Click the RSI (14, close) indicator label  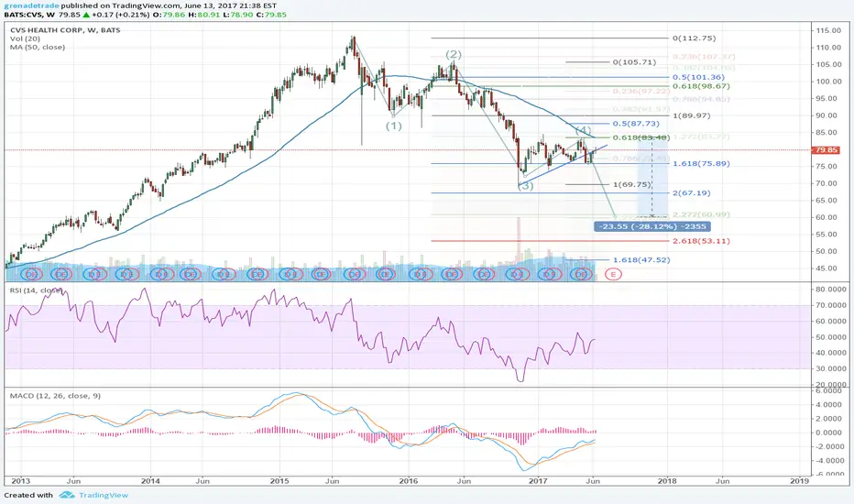pyautogui.click(x=36, y=290)
